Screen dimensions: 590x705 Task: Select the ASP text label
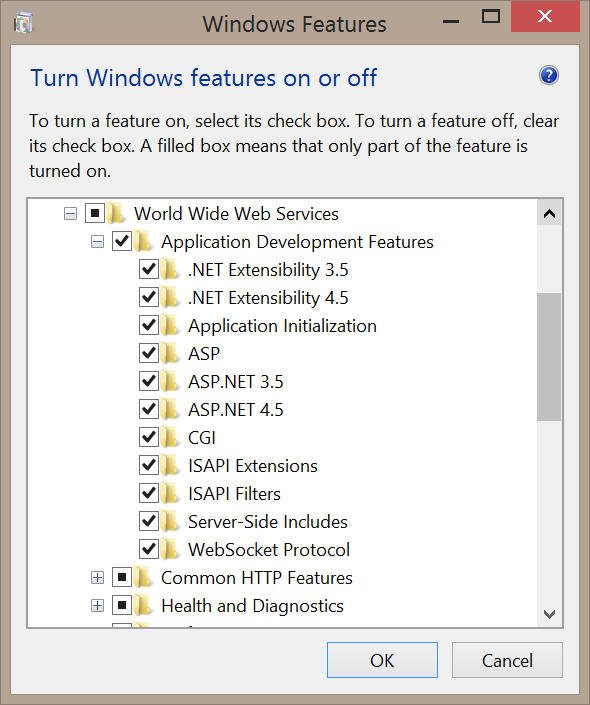click(x=204, y=354)
